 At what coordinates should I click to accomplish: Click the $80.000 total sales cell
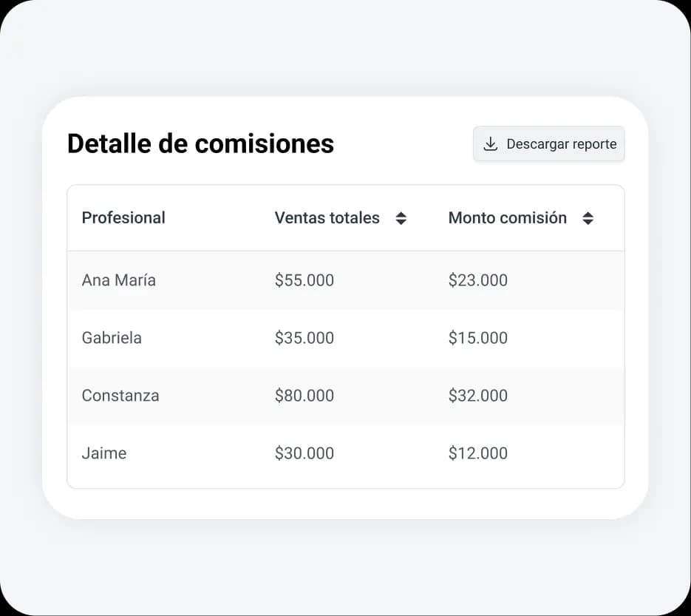(x=304, y=396)
